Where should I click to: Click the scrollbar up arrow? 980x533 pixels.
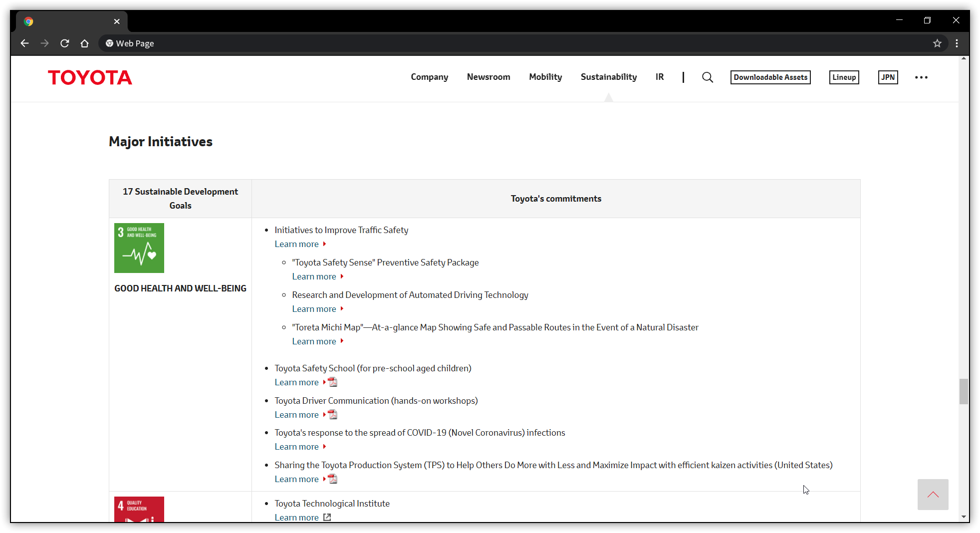coord(964,59)
